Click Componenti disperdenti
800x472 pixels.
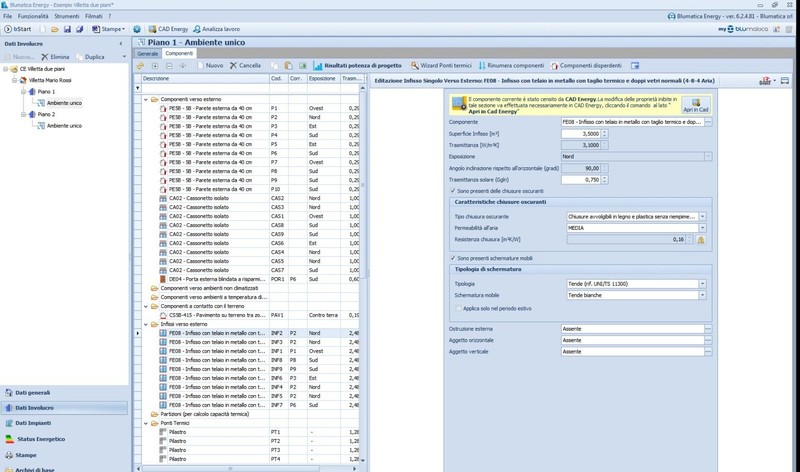tap(586, 66)
